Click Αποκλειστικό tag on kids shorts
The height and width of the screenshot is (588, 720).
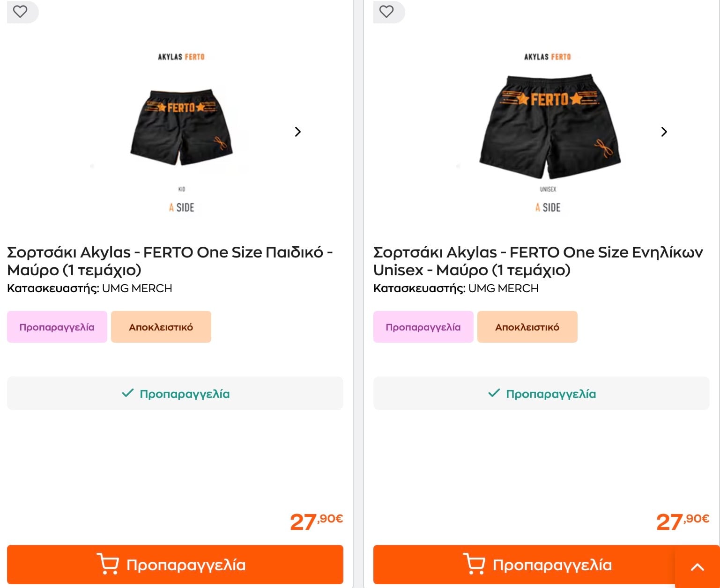click(x=161, y=327)
